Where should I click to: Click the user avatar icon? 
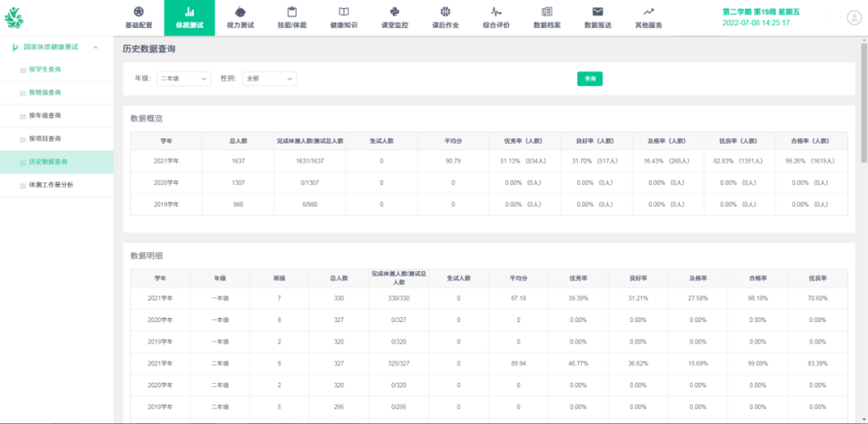(x=854, y=18)
